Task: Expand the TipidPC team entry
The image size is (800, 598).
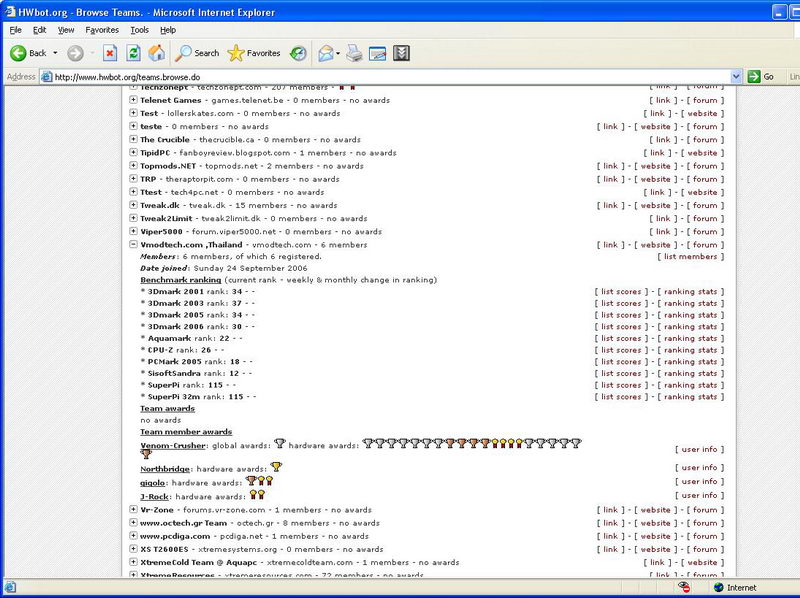Action: [133, 152]
